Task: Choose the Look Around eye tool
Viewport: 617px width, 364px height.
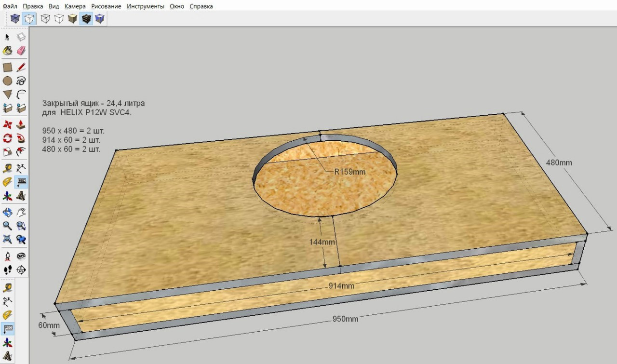Action: click(21, 256)
